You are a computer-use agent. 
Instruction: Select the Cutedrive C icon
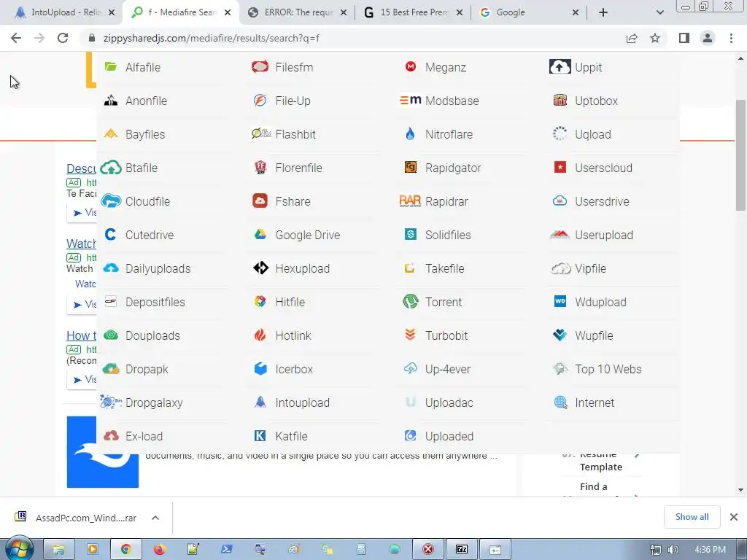(x=111, y=234)
